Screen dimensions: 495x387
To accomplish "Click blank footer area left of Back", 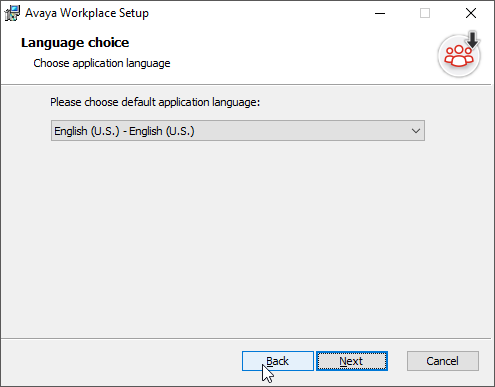I will tap(120, 361).
